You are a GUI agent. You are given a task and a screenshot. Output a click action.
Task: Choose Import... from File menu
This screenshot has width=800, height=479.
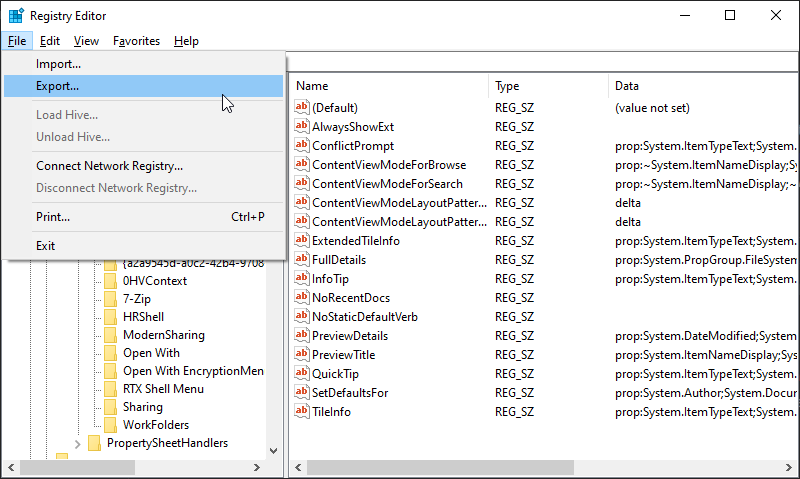pos(143,64)
